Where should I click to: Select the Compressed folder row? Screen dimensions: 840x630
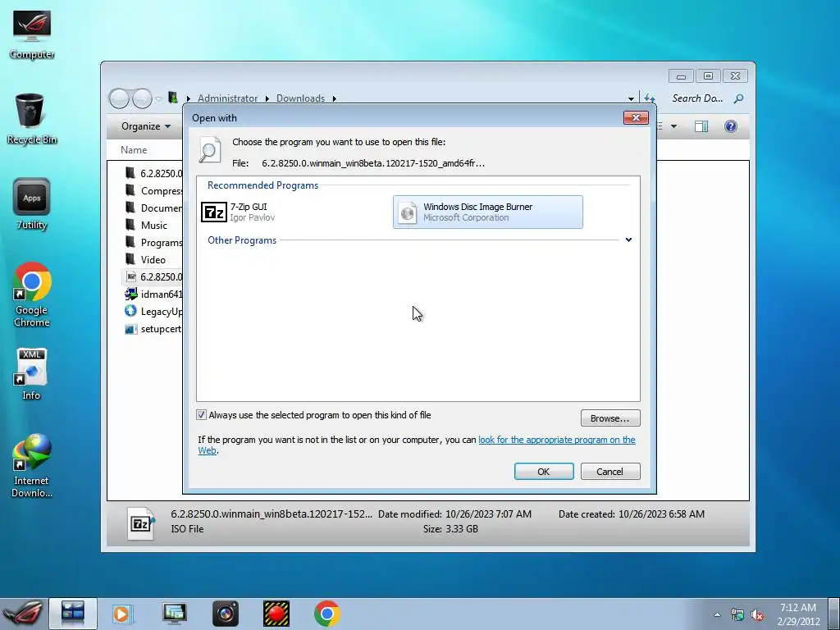click(153, 190)
